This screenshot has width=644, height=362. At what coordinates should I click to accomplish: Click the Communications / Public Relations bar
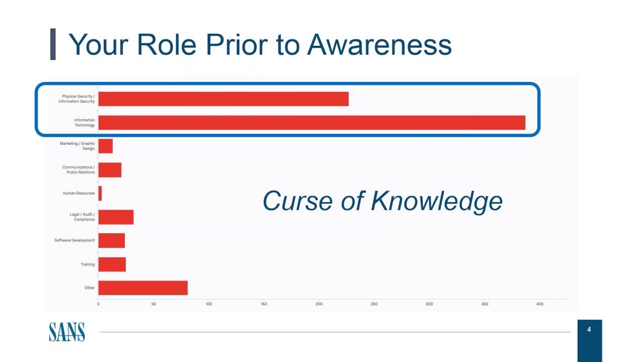point(110,170)
